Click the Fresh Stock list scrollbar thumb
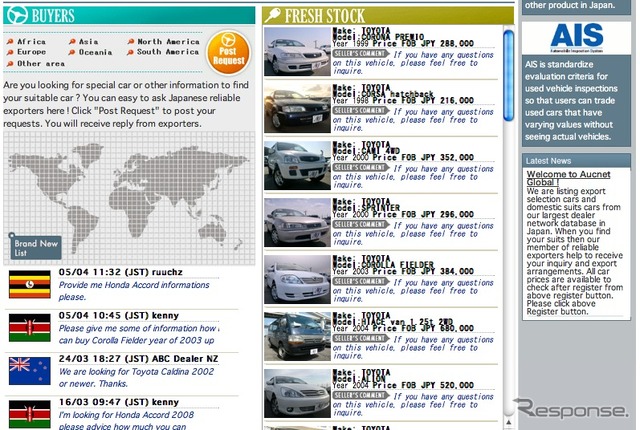 (x=509, y=76)
